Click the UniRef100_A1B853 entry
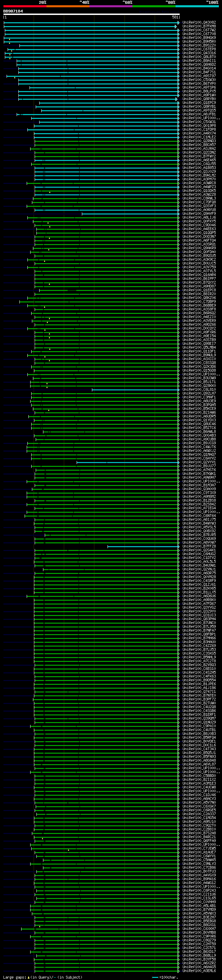The height and width of the screenshot is (980, 222). pos(199,168)
